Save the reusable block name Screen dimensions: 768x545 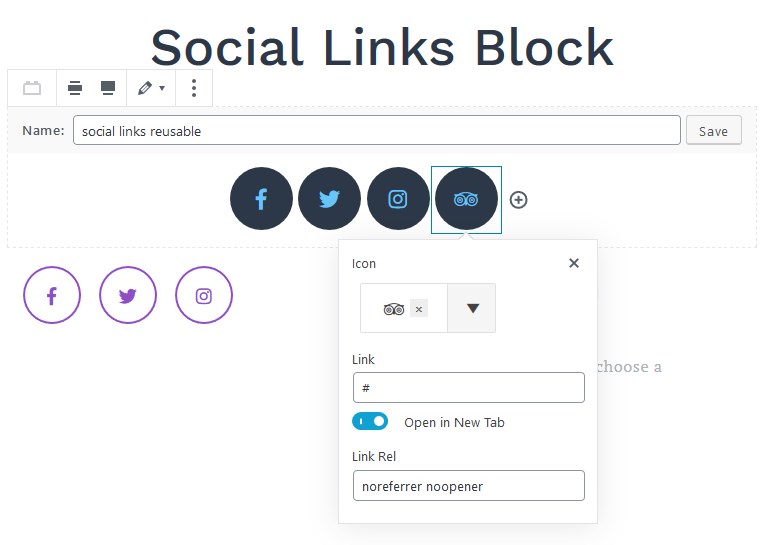click(714, 131)
